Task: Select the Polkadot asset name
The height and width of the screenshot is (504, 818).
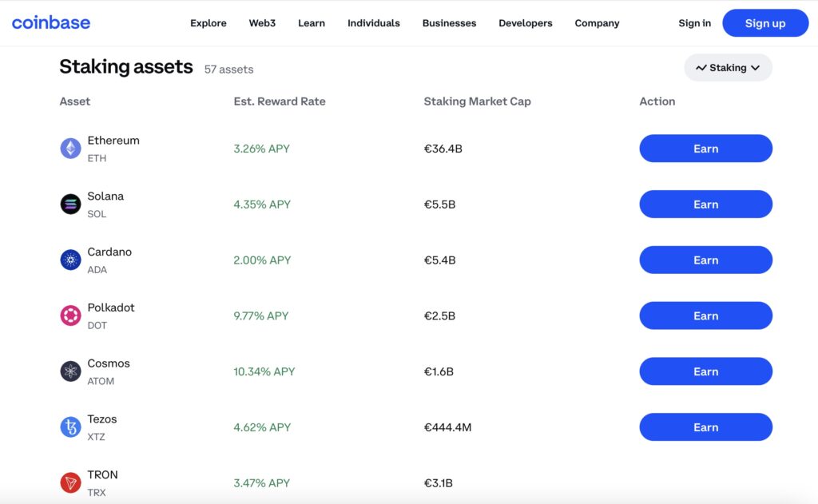Action: 110,308
